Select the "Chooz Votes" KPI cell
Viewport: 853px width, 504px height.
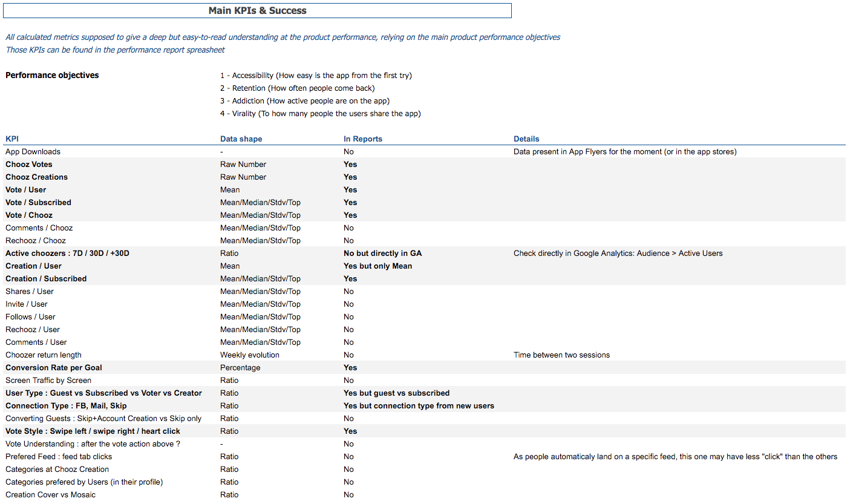tap(29, 165)
